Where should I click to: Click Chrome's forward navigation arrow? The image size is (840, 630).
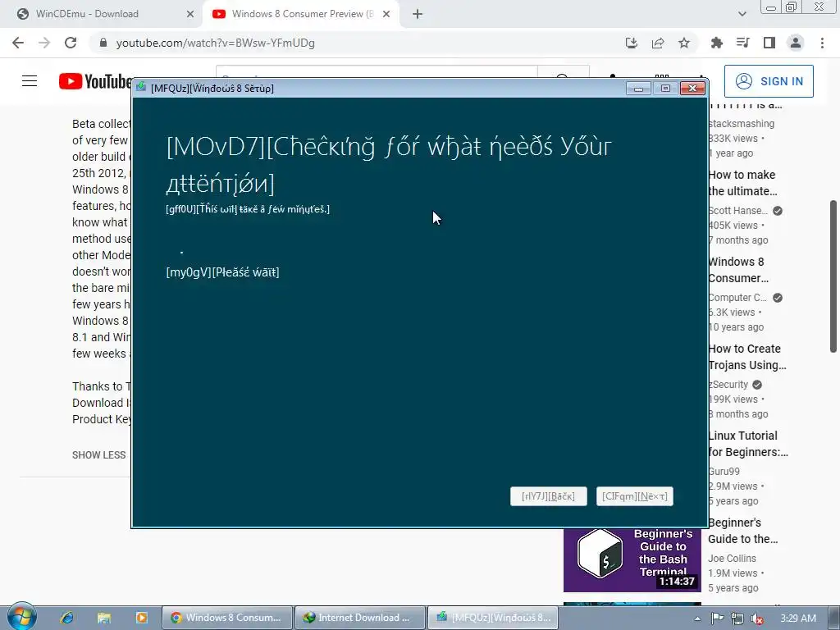pos(44,43)
